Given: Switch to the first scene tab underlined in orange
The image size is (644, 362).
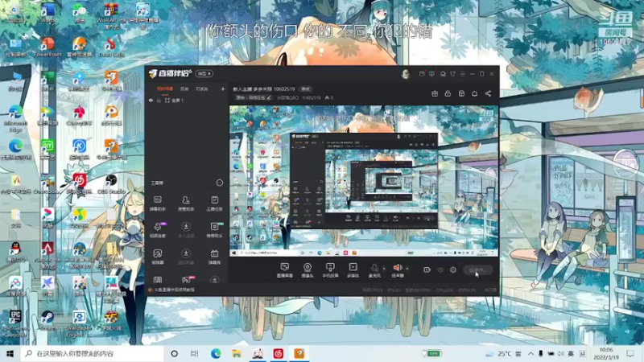Looking at the screenshot, I should click(x=165, y=88).
